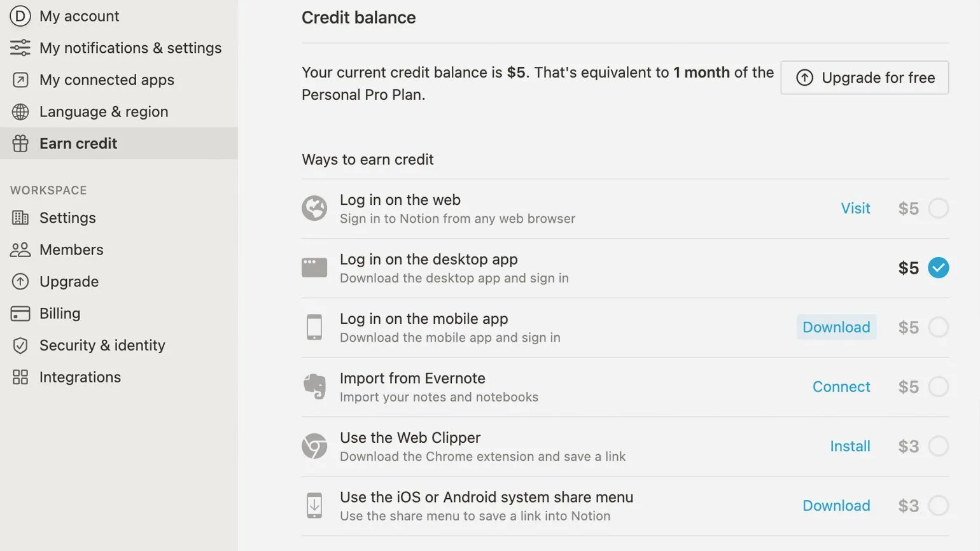Click the mobile phone icon
Image resolution: width=980 pixels, height=551 pixels.
[x=314, y=327]
